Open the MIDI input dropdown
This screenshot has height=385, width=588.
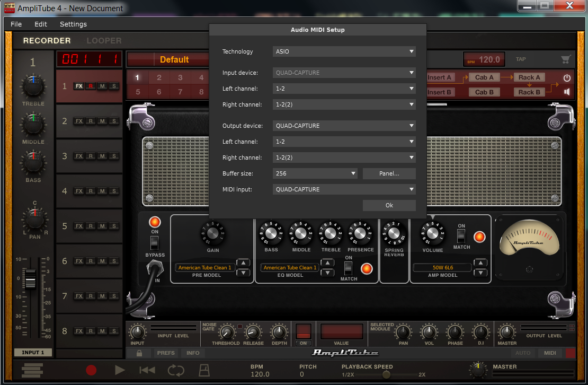click(344, 189)
